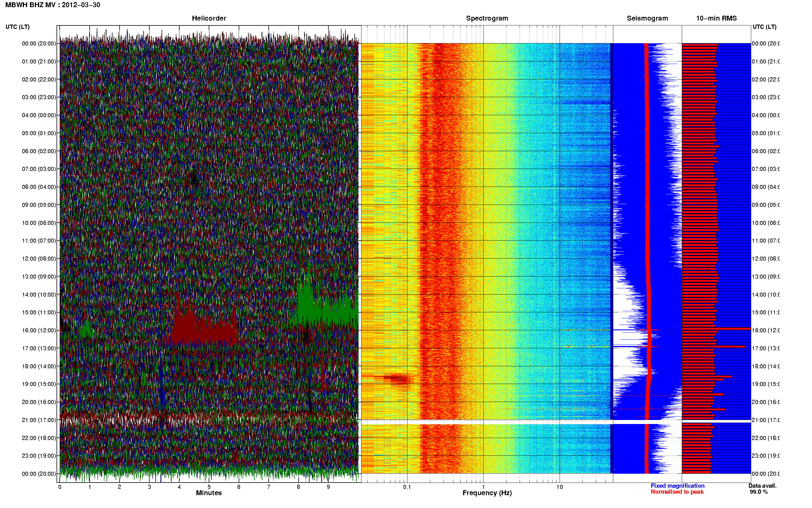Select the 'Spectrogram' panel heading
The width and height of the screenshot is (812, 508).
point(487,18)
